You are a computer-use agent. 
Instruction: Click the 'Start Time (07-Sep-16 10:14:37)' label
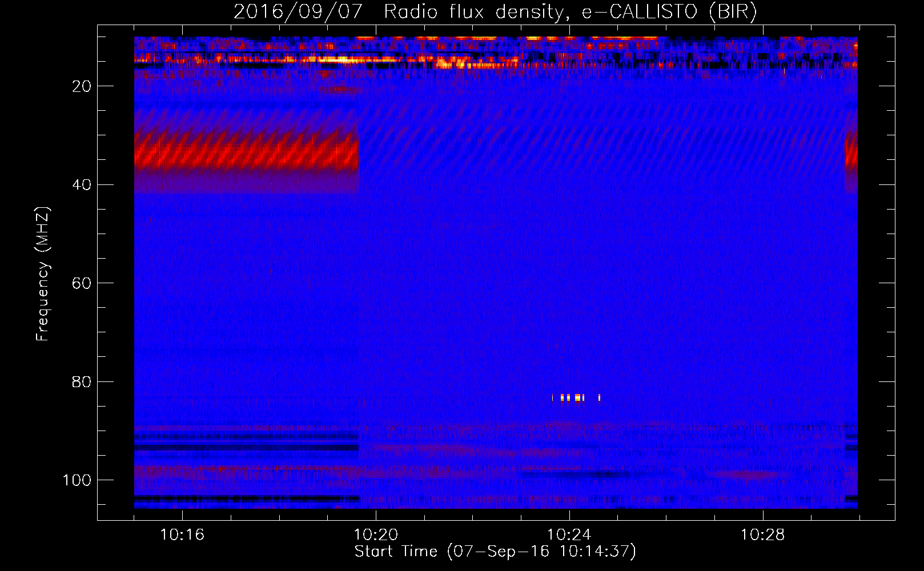495,552
